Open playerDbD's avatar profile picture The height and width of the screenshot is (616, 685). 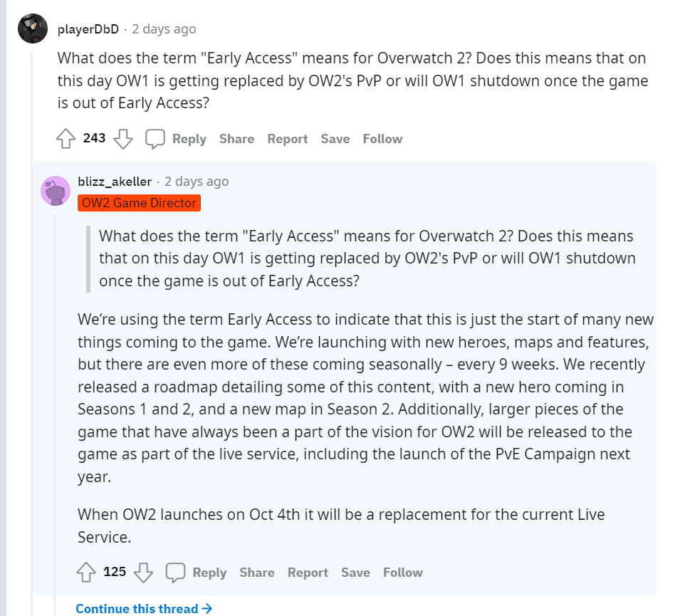point(33,29)
